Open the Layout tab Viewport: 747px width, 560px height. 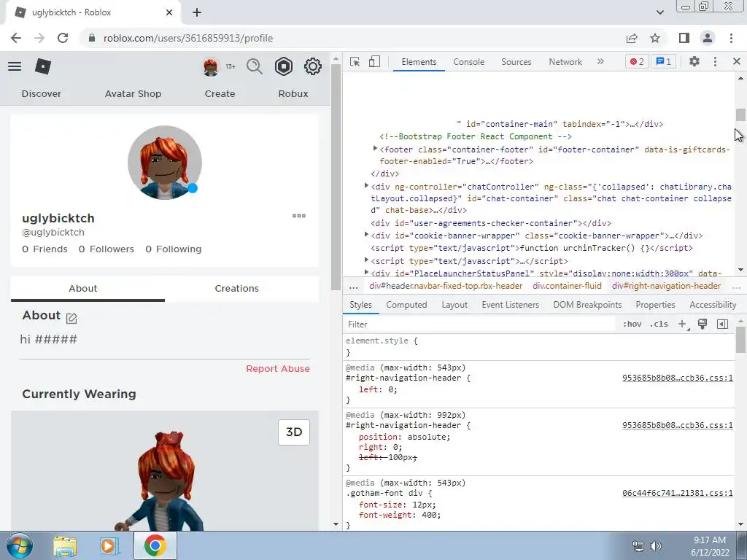pos(454,305)
